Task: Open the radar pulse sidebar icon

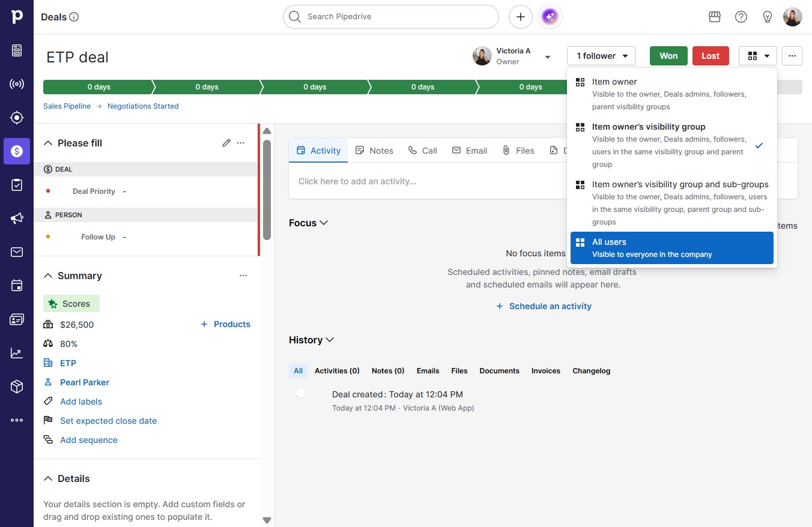Action: 17,84
